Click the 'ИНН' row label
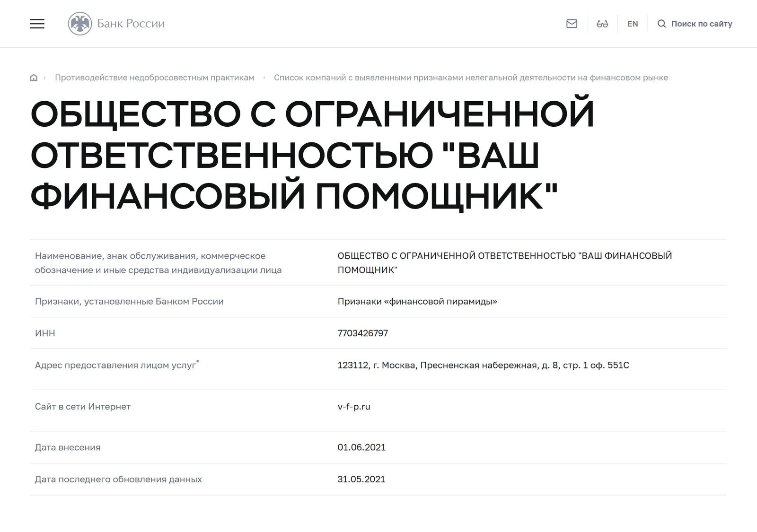This screenshot has width=757, height=532. pos(45,333)
